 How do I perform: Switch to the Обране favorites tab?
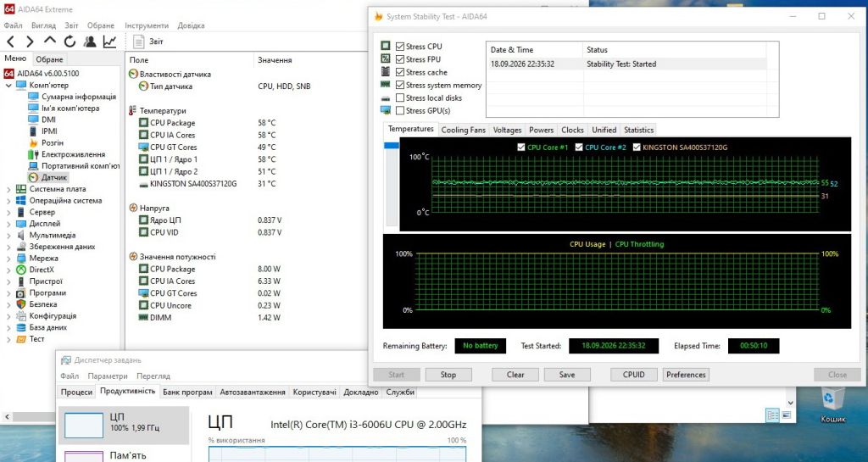(x=49, y=59)
